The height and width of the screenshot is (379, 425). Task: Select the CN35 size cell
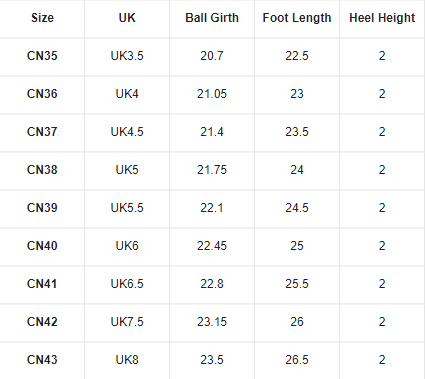[42, 56]
